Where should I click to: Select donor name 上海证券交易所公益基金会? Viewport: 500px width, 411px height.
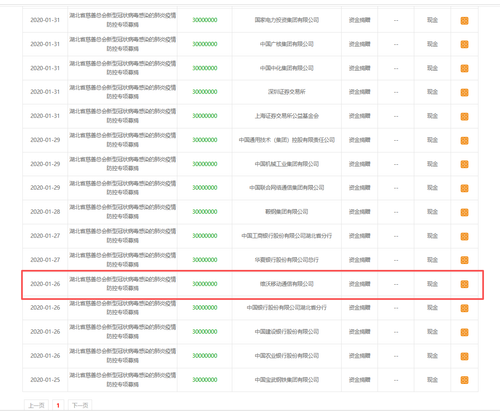pyautogui.click(x=287, y=116)
